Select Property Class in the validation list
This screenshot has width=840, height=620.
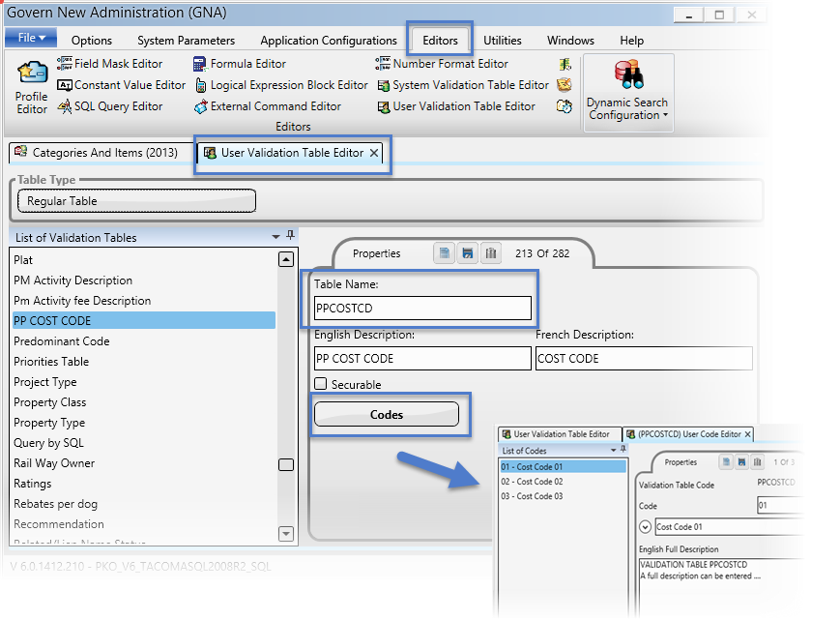[50, 402]
